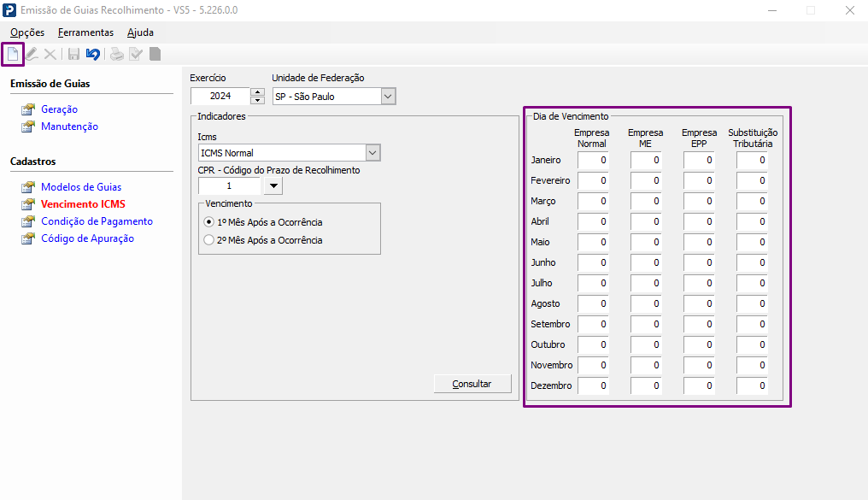Open Vencimento ICMS link
868x500 pixels.
[x=83, y=204]
